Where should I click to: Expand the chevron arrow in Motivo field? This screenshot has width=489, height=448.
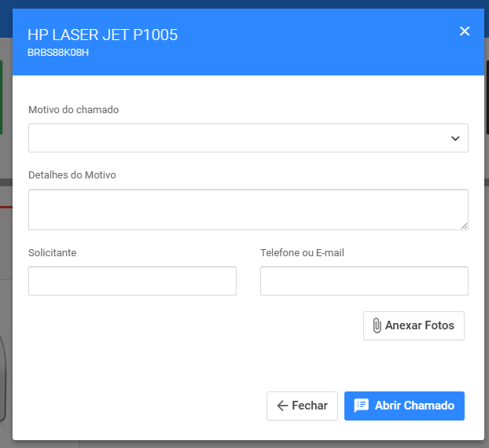(x=454, y=138)
